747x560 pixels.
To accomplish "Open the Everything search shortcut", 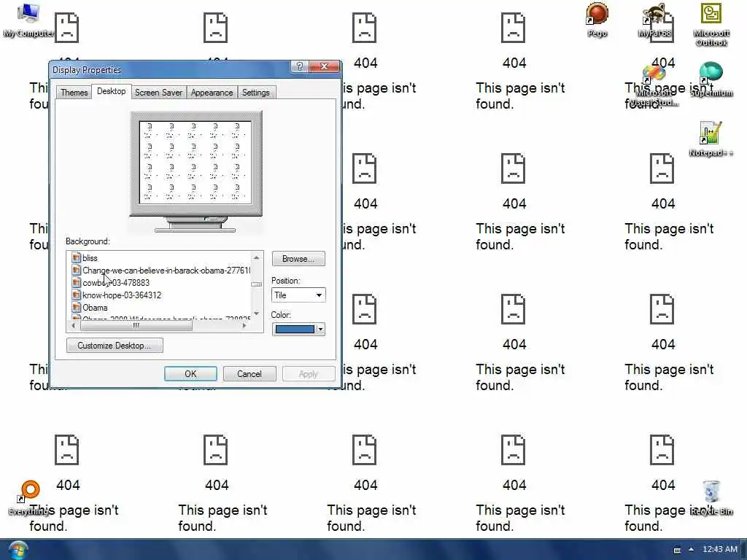I will [29, 497].
